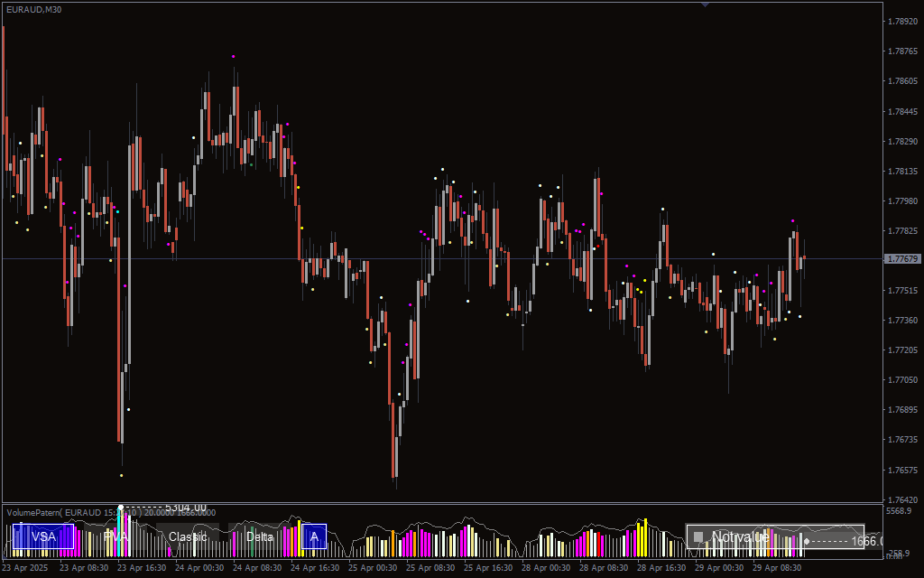Click the EURAUD,M30 chart title
This screenshot has width=924, height=578.
coord(34,9)
